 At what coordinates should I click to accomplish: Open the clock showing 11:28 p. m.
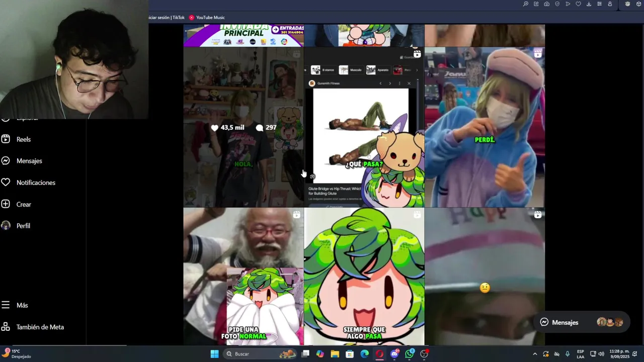click(x=619, y=354)
